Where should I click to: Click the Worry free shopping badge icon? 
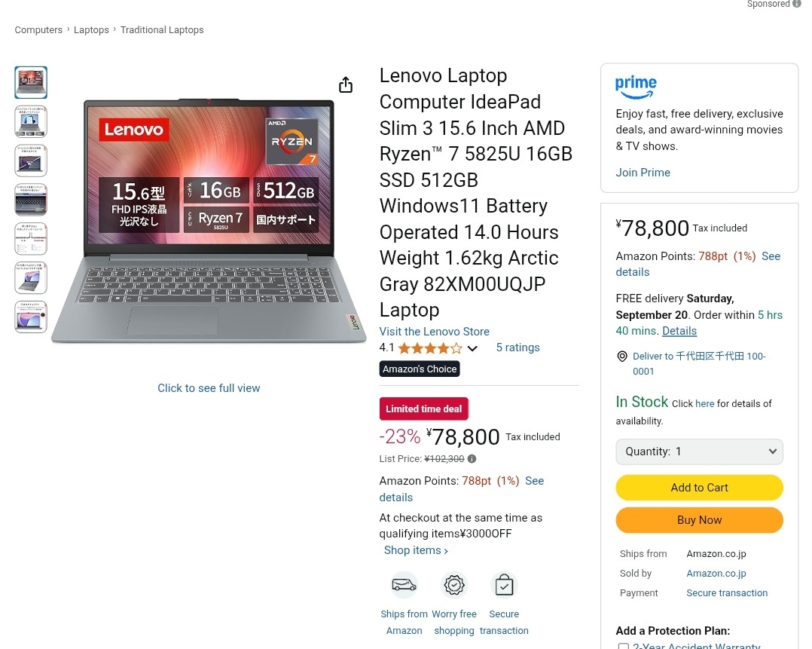click(454, 585)
